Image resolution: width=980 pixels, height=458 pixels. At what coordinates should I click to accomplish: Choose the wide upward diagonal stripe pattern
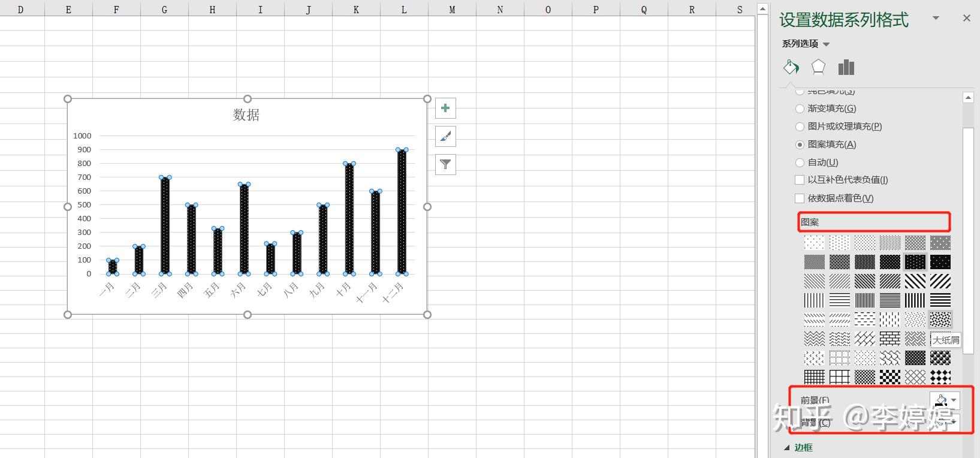[x=940, y=281]
